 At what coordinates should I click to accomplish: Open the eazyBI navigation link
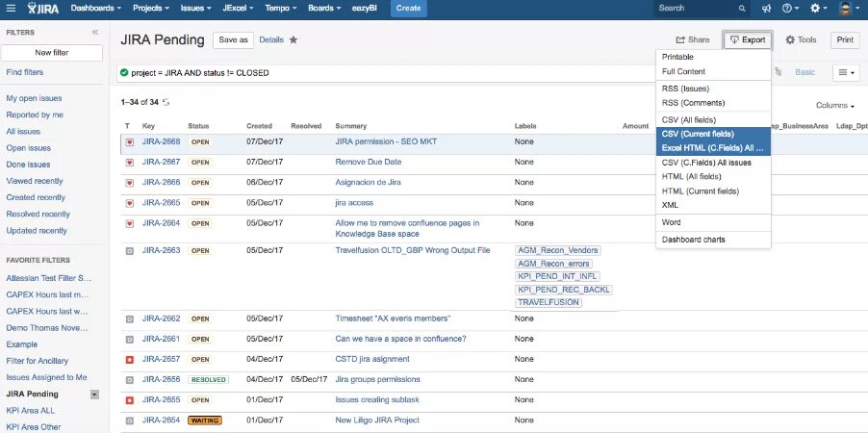[x=365, y=9]
